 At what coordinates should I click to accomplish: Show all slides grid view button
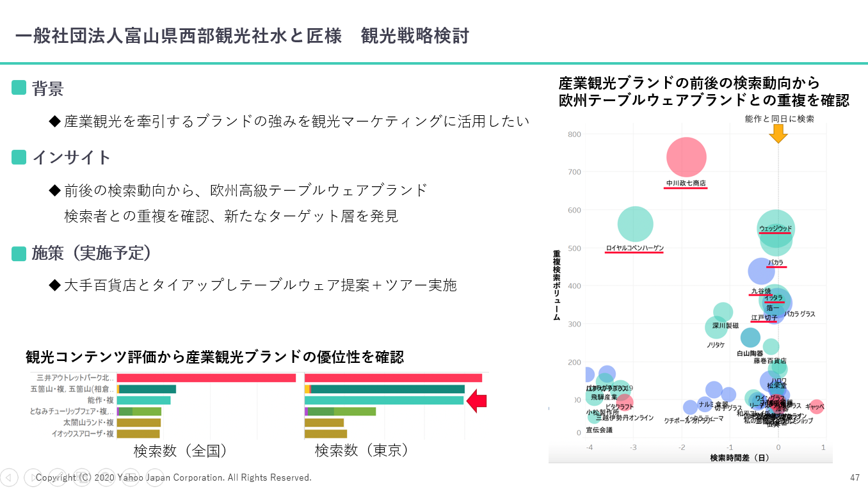click(x=81, y=477)
